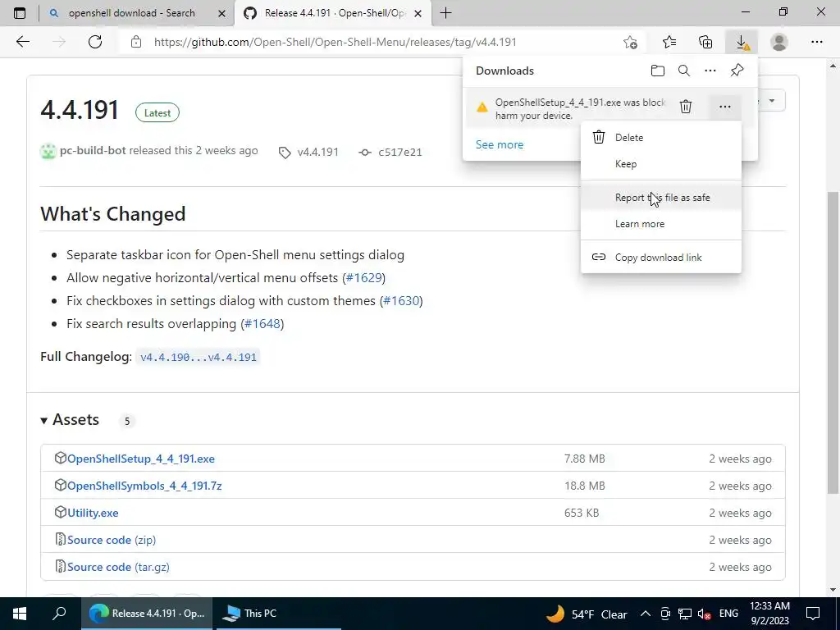Image resolution: width=840 pixels, height=630 pixels.
Task: Download Source code (tar.gz)
Action: point(118,567)
